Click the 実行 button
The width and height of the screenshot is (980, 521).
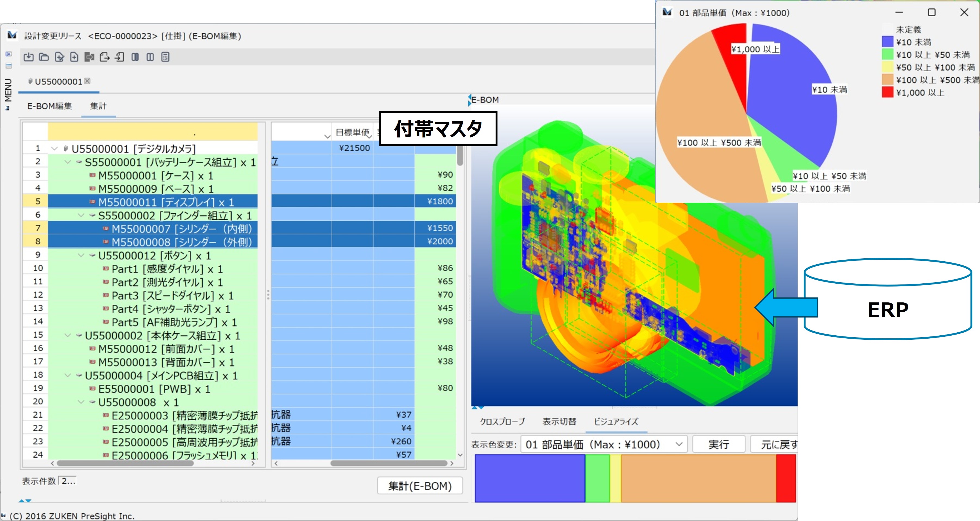[x=719, y=444]
